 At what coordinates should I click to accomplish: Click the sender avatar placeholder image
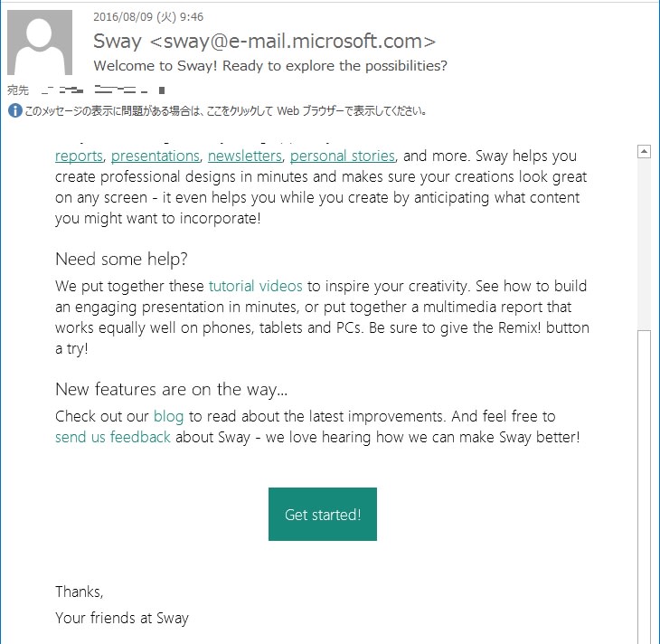coord(40,43)
